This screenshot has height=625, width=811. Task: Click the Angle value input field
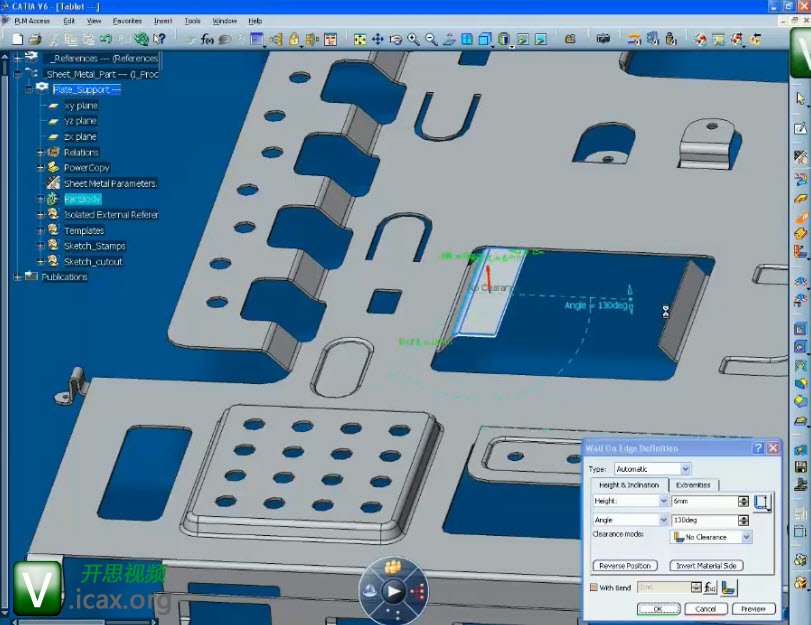click(703, 520)
